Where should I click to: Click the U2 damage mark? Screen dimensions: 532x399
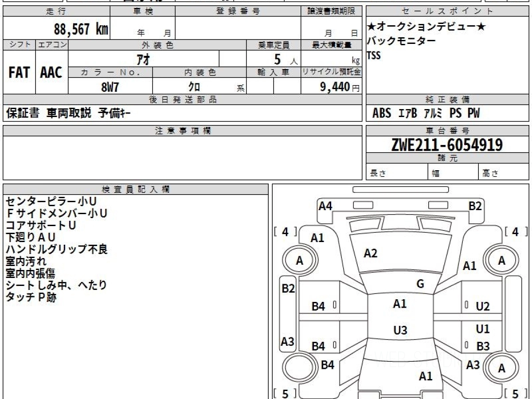[483, 306]
